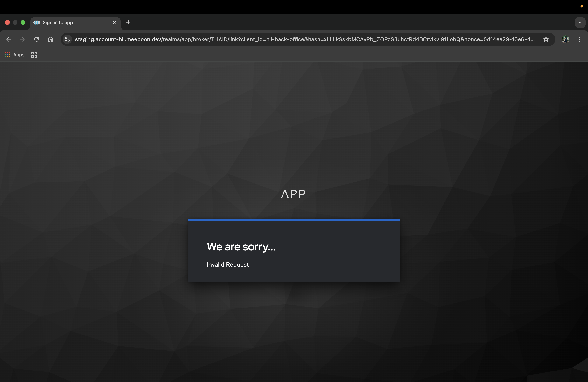The image size is (588, 382).
Task: Click the forward navigation arrow
Action: pos(23,39)
